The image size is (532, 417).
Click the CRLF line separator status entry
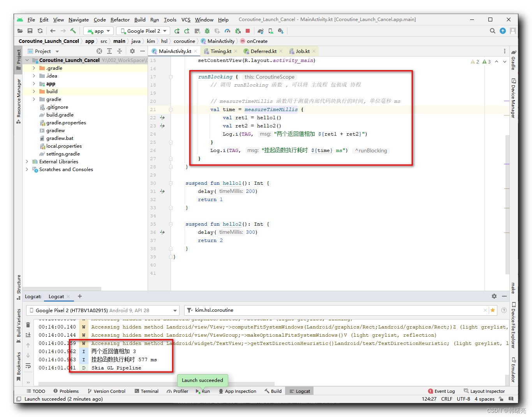(x=447, y=399)
